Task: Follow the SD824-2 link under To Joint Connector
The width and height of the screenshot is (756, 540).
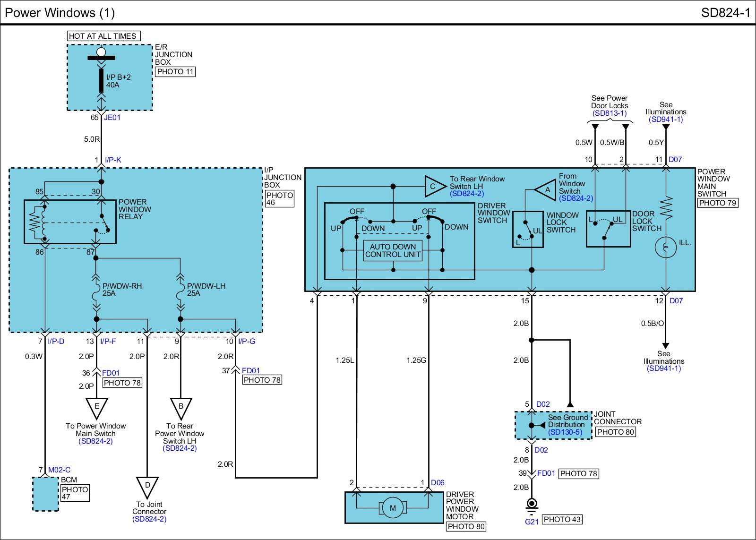Action: click(x=149, y=519)
